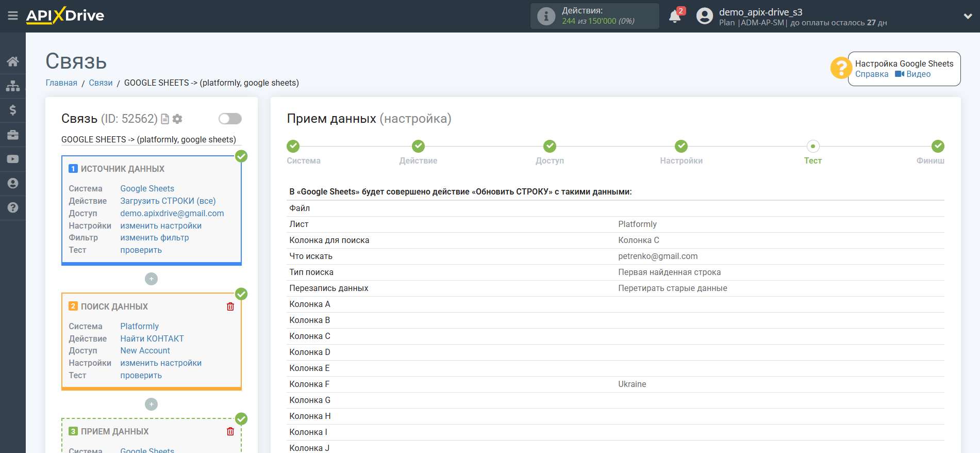Toggle the connection on/off switch
Screen dimensions: 980x453
point(230,119)
